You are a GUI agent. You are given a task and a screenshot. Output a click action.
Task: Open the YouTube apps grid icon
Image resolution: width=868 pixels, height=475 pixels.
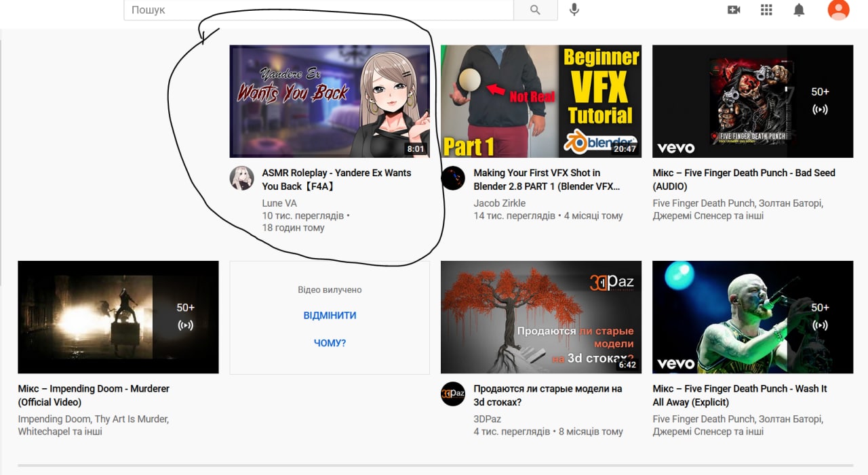tap(766, 9)
